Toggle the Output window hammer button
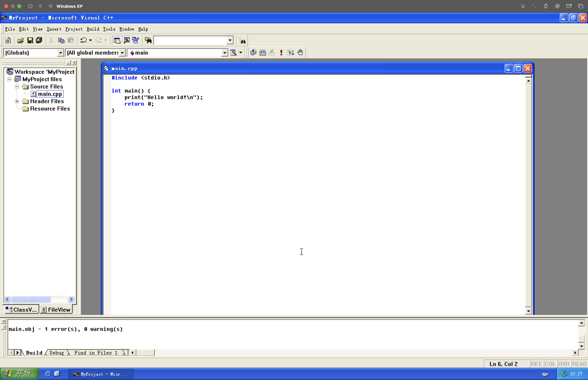 coord(127,40)
